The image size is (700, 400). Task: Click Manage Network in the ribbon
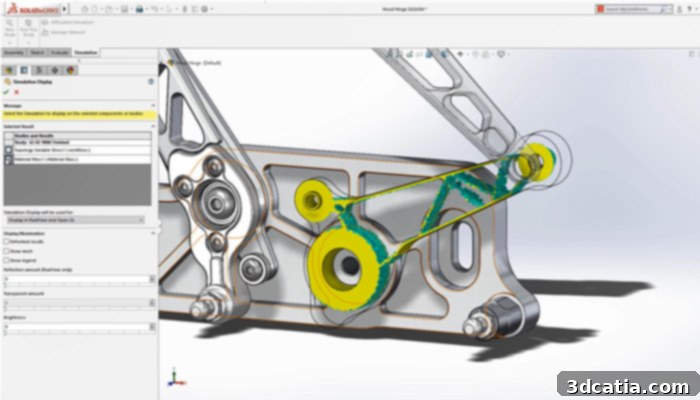(63, 32)
